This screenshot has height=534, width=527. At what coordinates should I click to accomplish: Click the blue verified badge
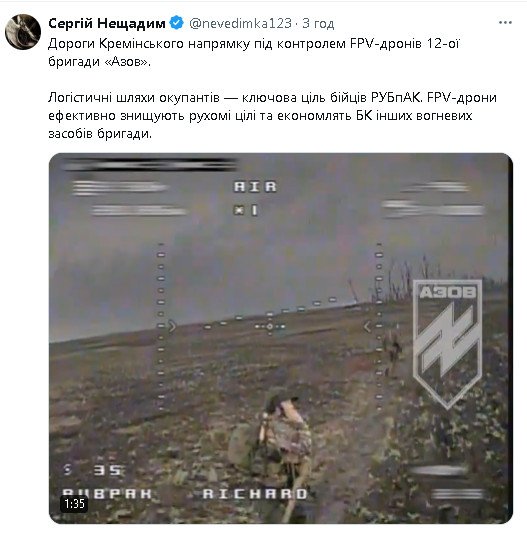point(176,23)
